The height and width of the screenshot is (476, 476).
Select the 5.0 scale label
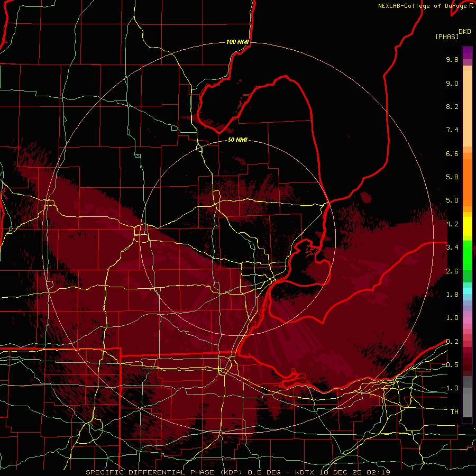point(452,200)
